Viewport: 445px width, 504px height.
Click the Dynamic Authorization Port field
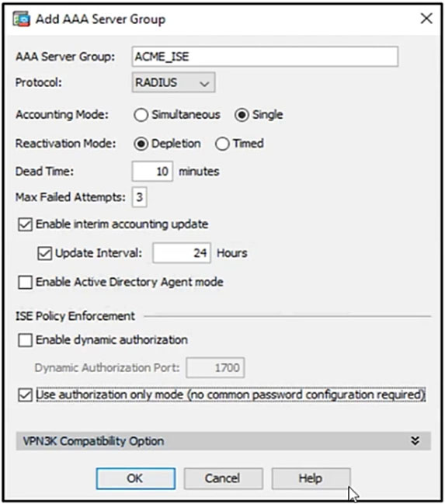point(215,367)
